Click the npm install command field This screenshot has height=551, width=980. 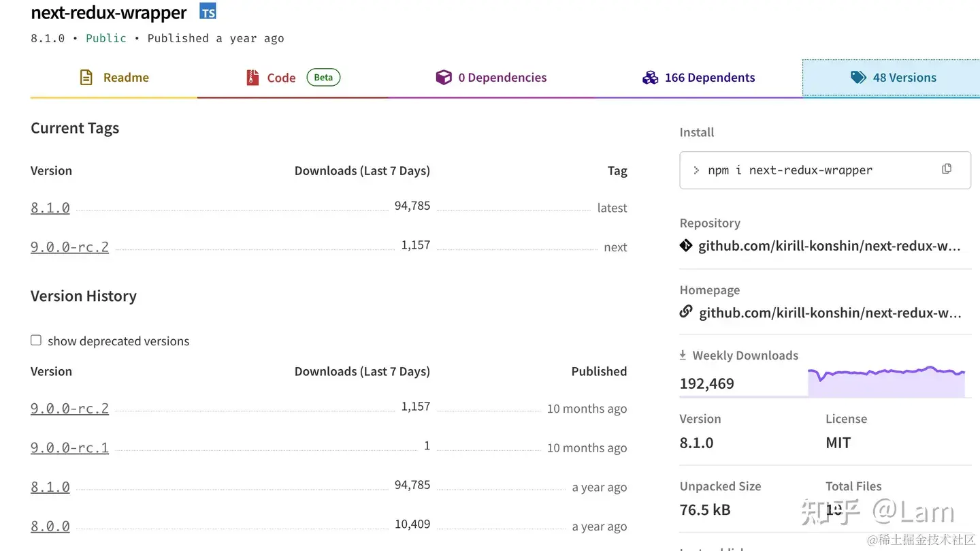[825, 170]
